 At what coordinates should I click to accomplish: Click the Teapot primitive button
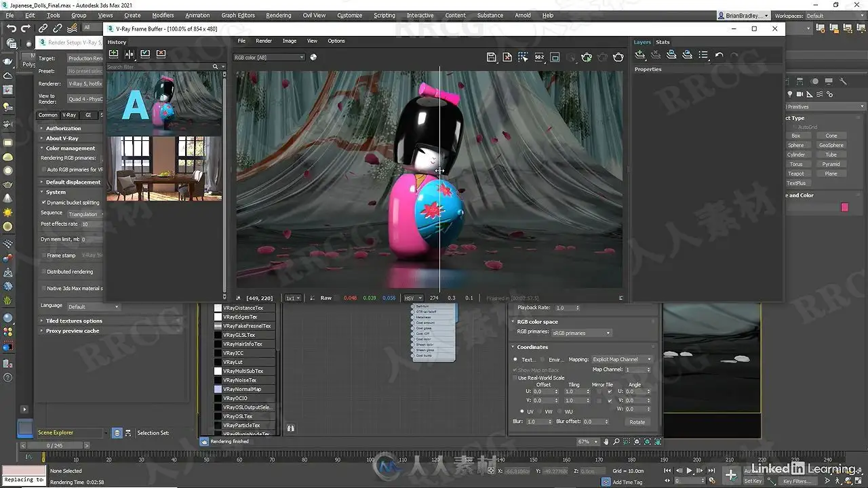(x=796, y=174)
